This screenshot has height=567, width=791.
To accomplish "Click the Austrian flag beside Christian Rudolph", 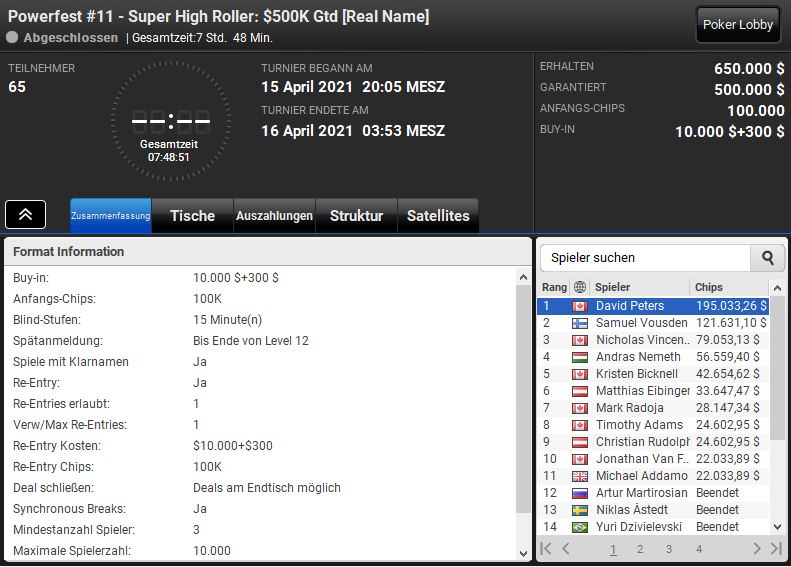I will point(580,442).
